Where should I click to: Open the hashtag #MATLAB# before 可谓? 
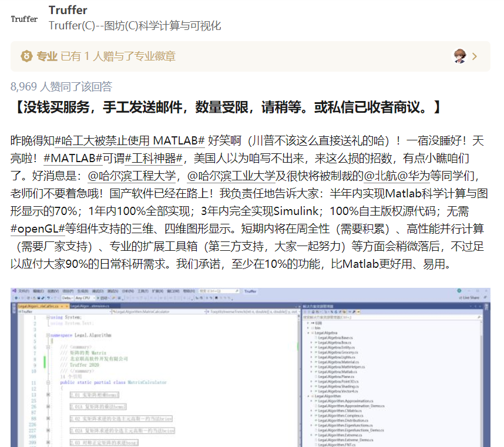(x=73, y=158)
